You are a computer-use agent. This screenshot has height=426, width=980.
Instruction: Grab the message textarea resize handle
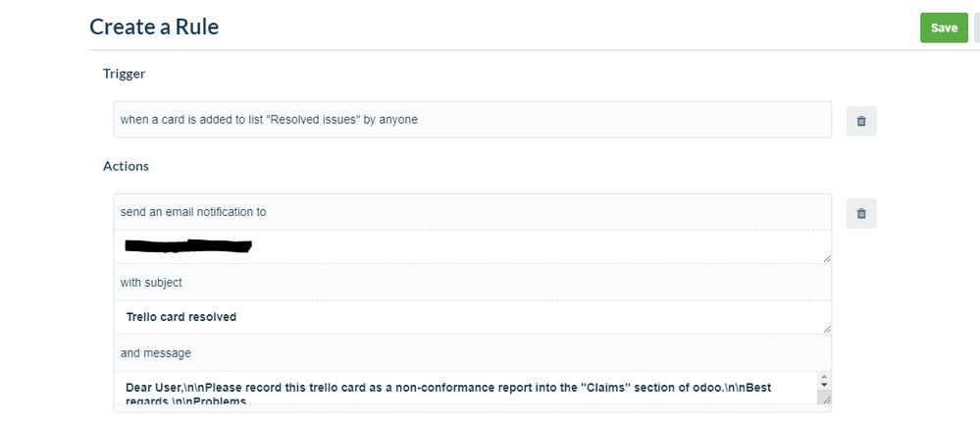click(x=826, y=399)
